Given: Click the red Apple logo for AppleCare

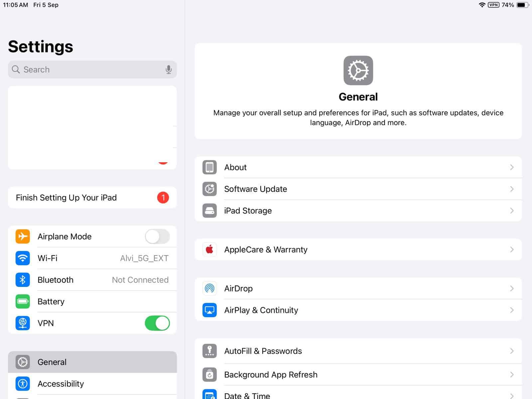Looking at the screenshot, I should (209, 249).
